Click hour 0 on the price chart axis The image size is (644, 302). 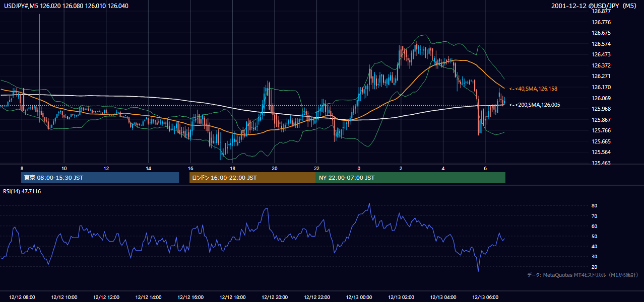[359, 168]
